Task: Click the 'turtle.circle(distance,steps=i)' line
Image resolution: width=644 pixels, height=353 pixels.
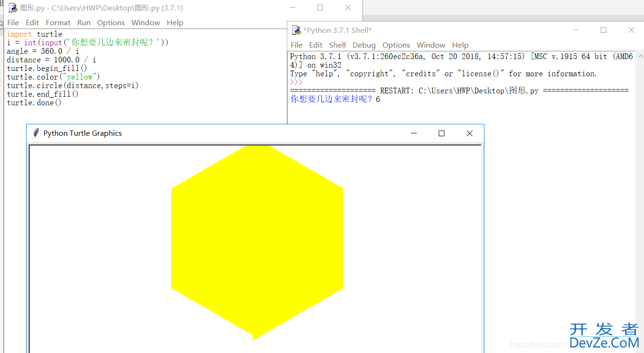Action: [x=72, y=85]
